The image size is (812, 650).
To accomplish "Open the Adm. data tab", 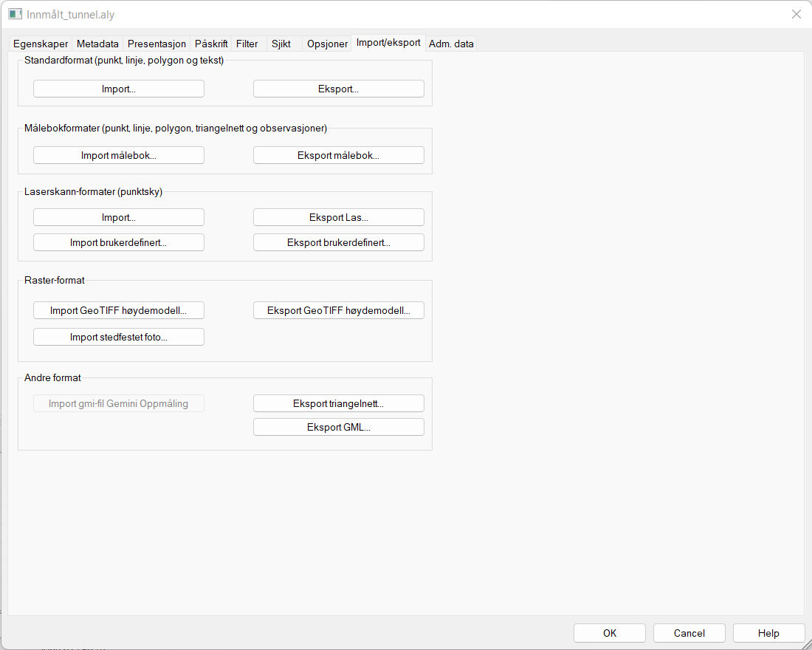I will point(452,44).
